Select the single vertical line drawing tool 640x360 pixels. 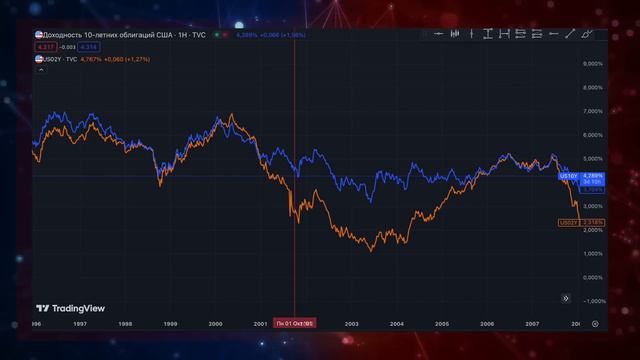[x=471, y=34]
